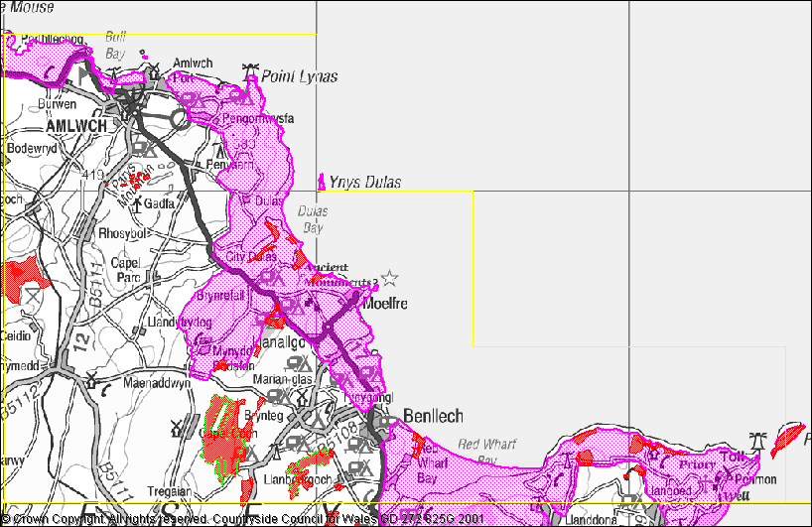Click the 'Penysarn' label
The width and height of the screenshot is (812, 527).
pyautogui.click(x=230, y=165)
